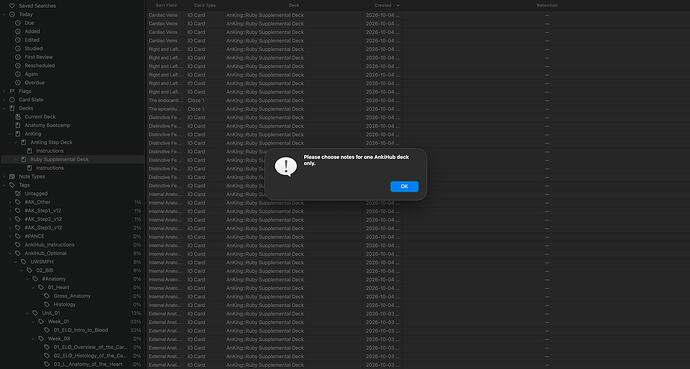Select the UWSMPH tag
The height and width of the screenshot is (369, 690).
(42, 262)
